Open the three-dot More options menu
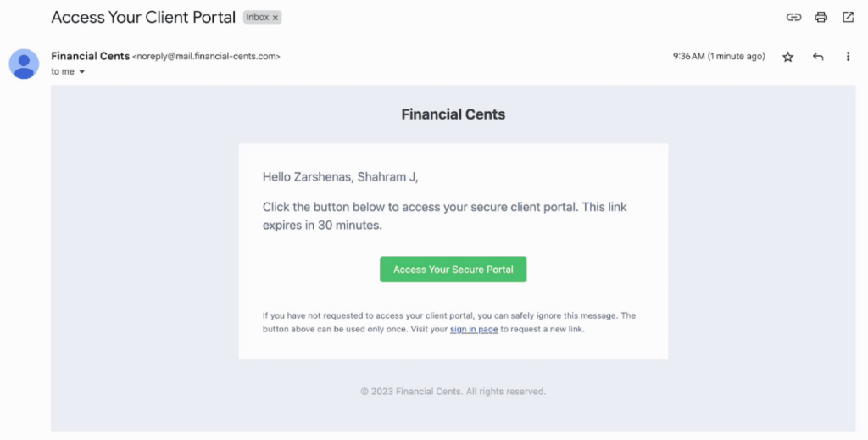Image resolution: width=868 pixels, height=440 pixels. pyautogui.click(x=848, y=57)
